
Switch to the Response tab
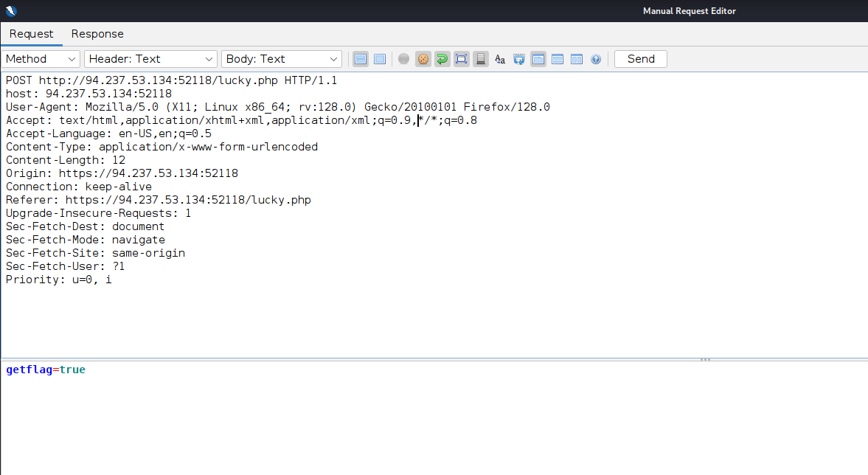(x=97, y=34)
